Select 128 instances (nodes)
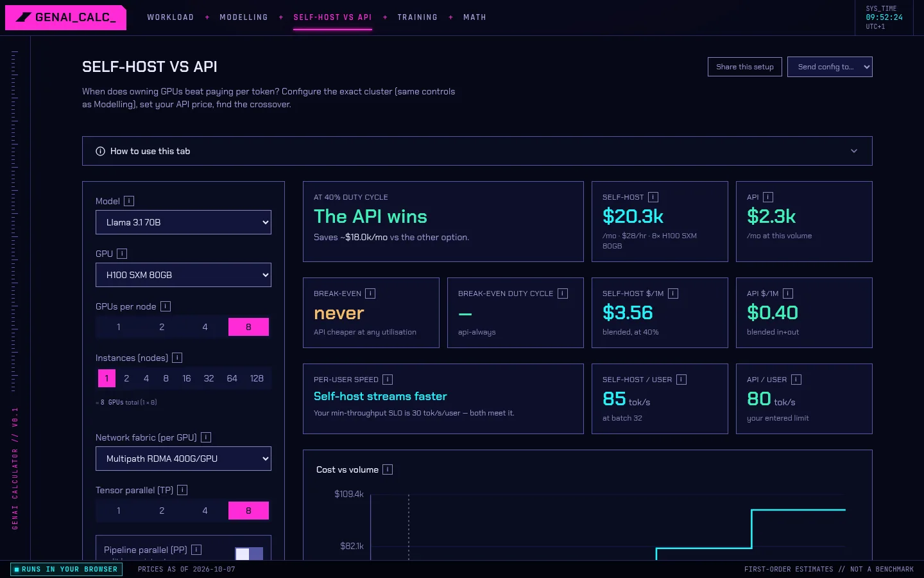The height and width of the screenshot is (578, 924). click(x=257, y=378)
